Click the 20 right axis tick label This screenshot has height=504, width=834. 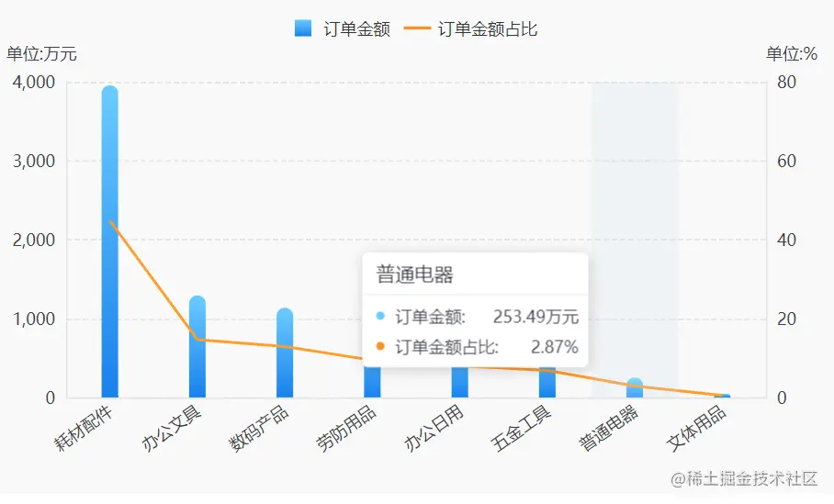coord(786,319)
